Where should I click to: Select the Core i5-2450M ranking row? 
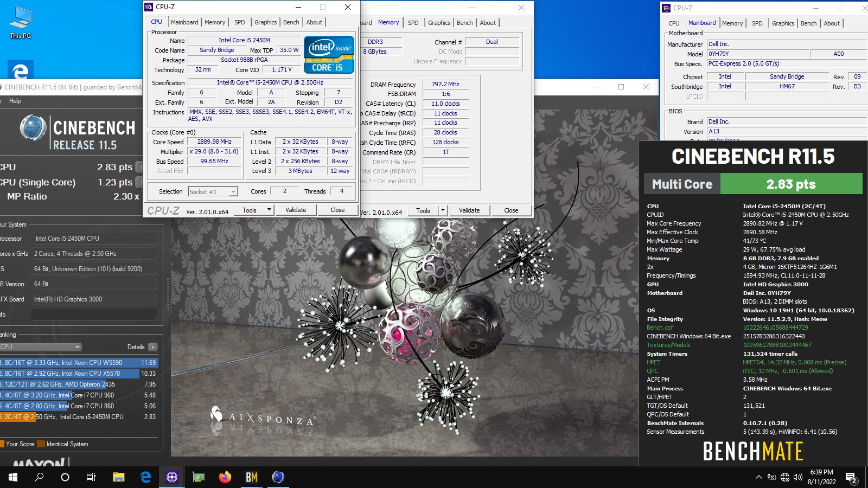[79, 417]
